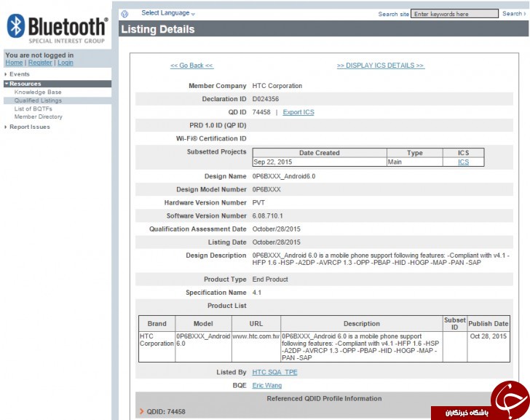
Task: Click the Product Type value End Product
Action: pos(270,280)
